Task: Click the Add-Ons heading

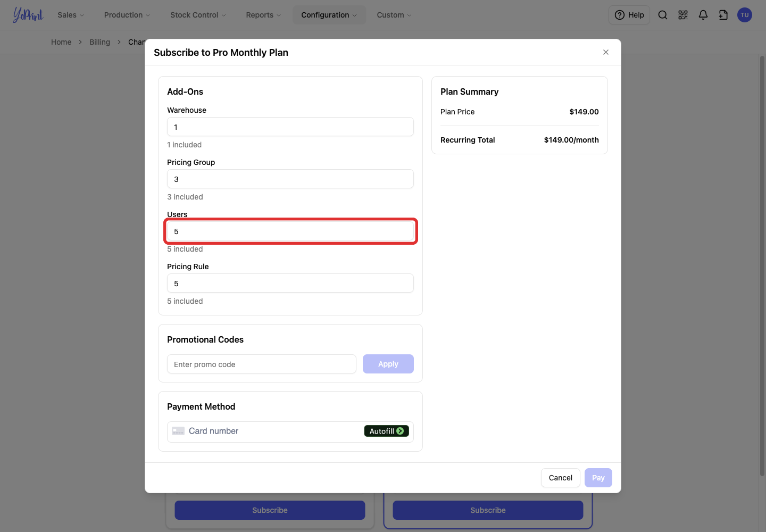Action: pyautogui.click(x=185, y=92)
